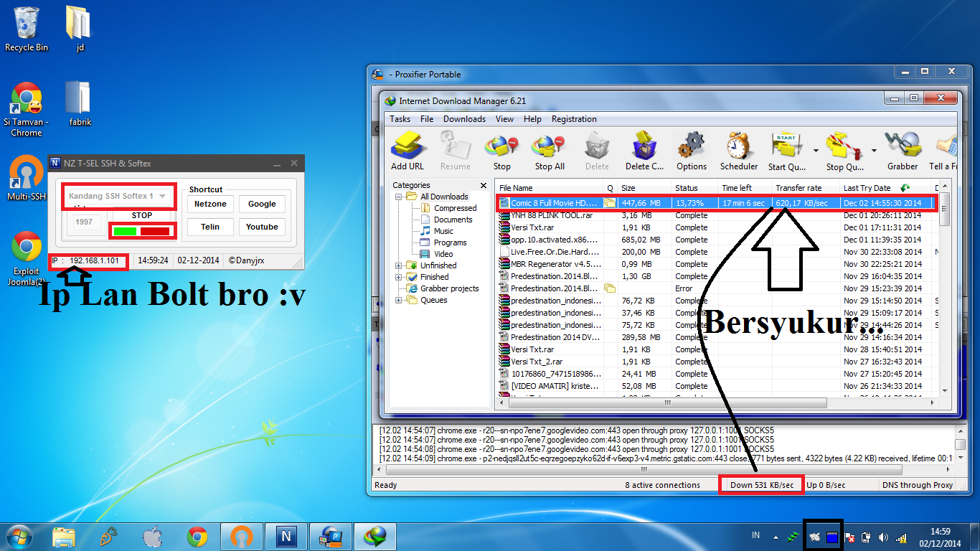Click the Google shortcut button
Screen dimensions: 980x551
pos(262,204)
